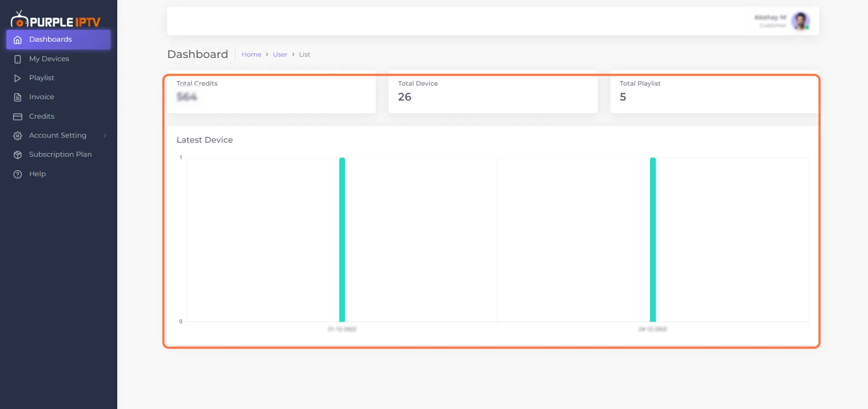Click the Invoice document icon
The image size is (868, 409).
point(18,97)
